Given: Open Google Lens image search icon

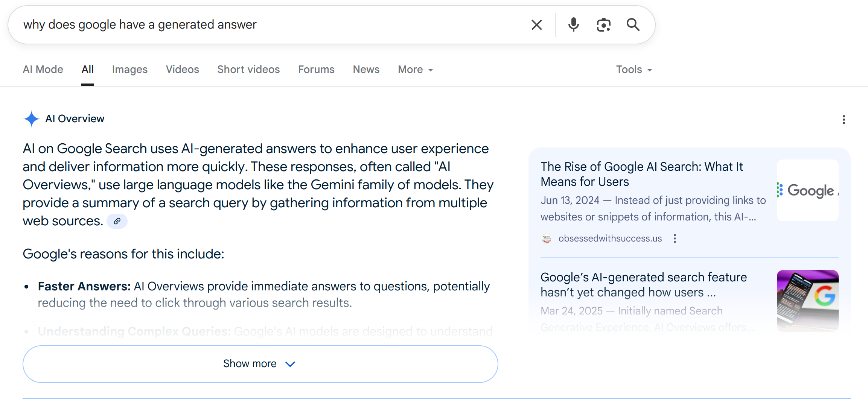Looking at the screenshot, I should click(x=603, y=25).
